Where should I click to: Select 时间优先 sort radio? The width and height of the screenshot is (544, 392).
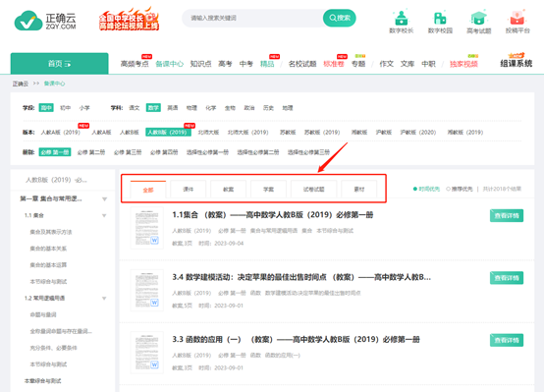pyautogui.click(x=426, y=189)
